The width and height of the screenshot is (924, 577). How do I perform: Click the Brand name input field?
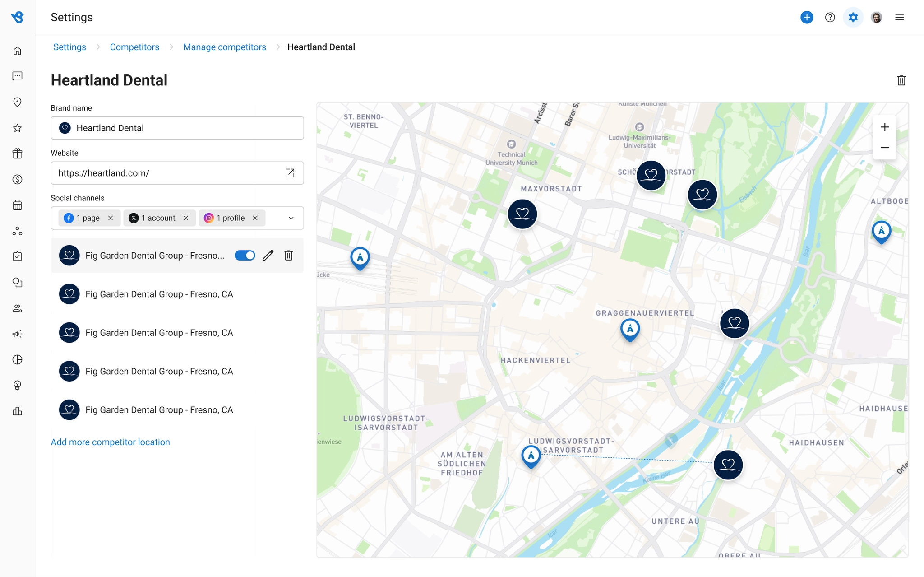pyautogui.click(x=177, y=128)
